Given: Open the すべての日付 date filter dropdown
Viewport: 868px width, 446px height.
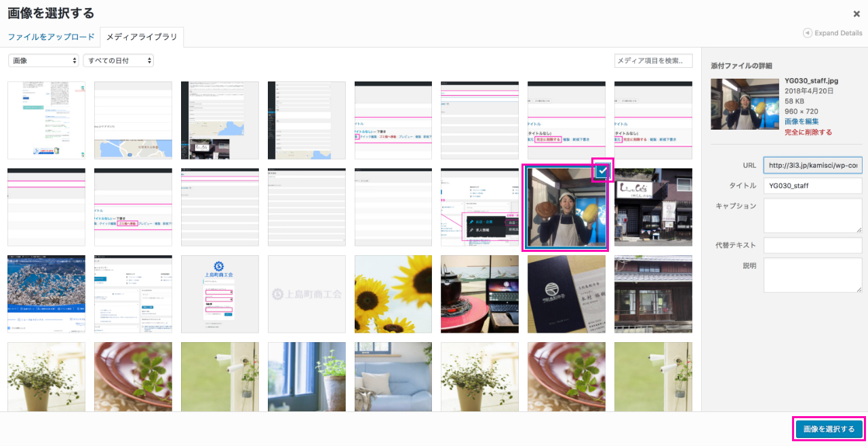Looking at the screenshot, I should coord(118,60).
